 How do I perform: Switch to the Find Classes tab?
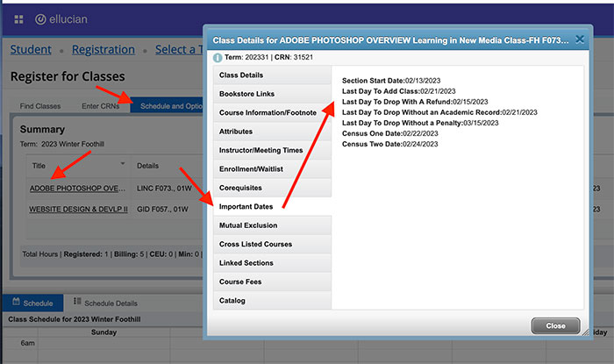coord(40,106)
